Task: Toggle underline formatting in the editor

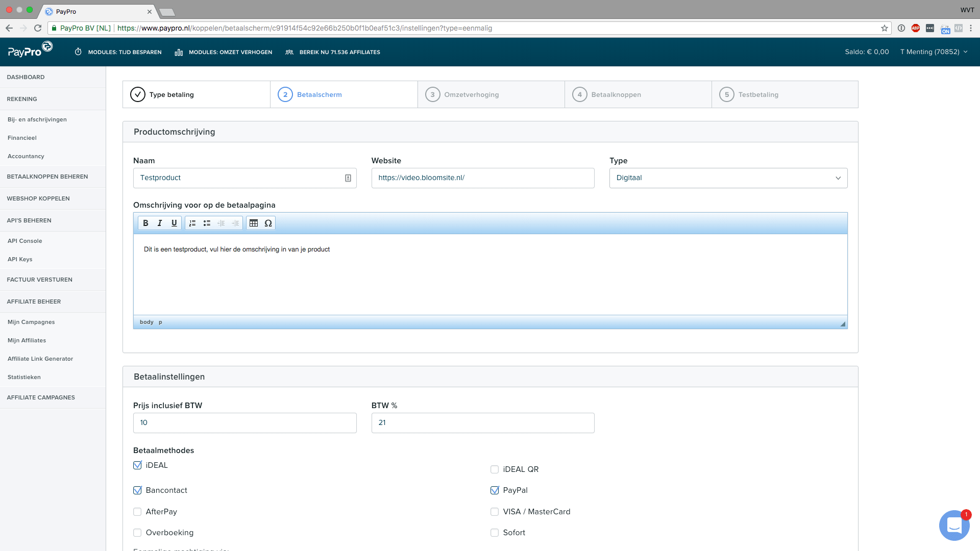Action: point(174,223)
